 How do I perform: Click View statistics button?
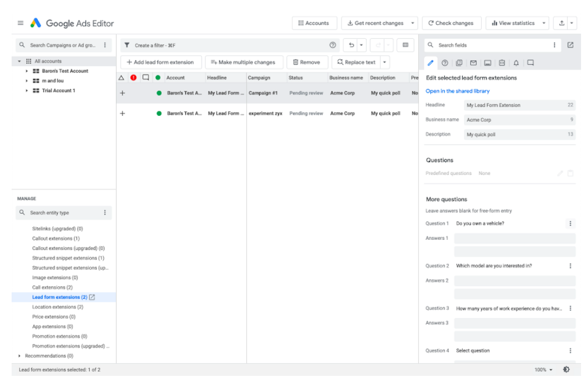513,23
